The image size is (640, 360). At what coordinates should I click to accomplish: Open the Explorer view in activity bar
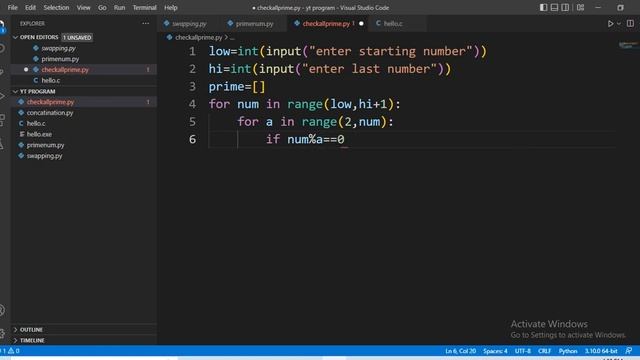(2, 27)
